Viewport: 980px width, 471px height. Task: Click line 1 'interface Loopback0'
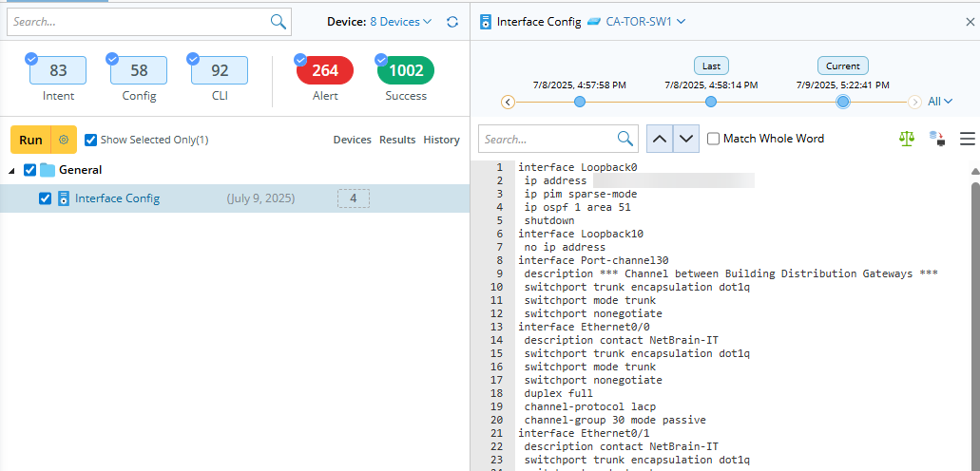578,167
